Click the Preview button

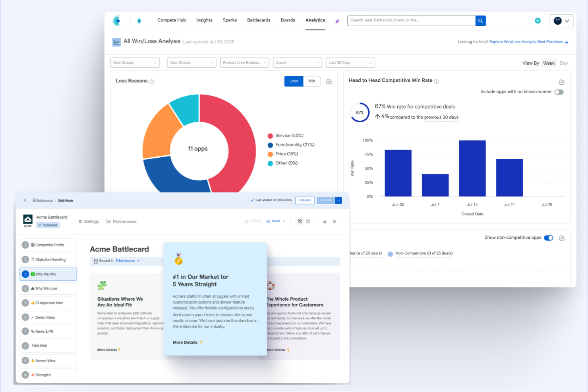click(305, 200)
